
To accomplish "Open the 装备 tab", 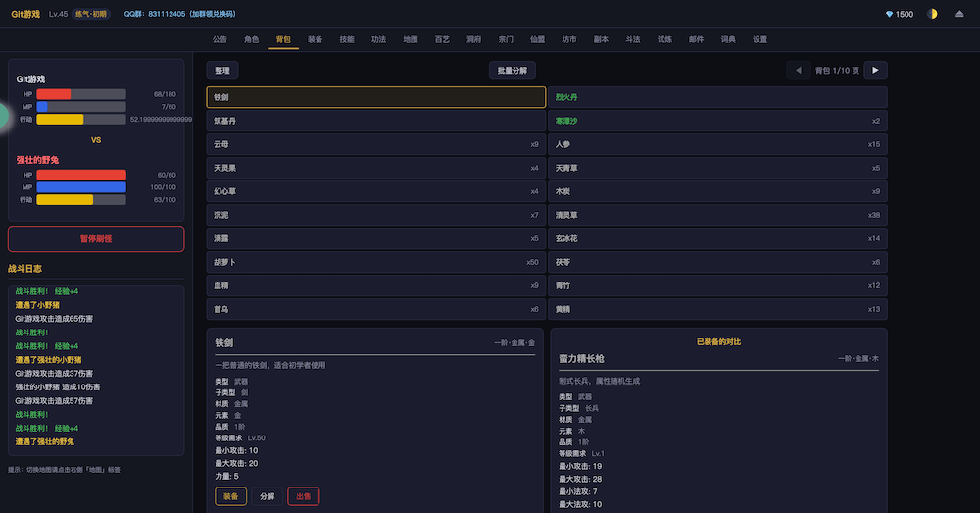I will pos(315,39).
